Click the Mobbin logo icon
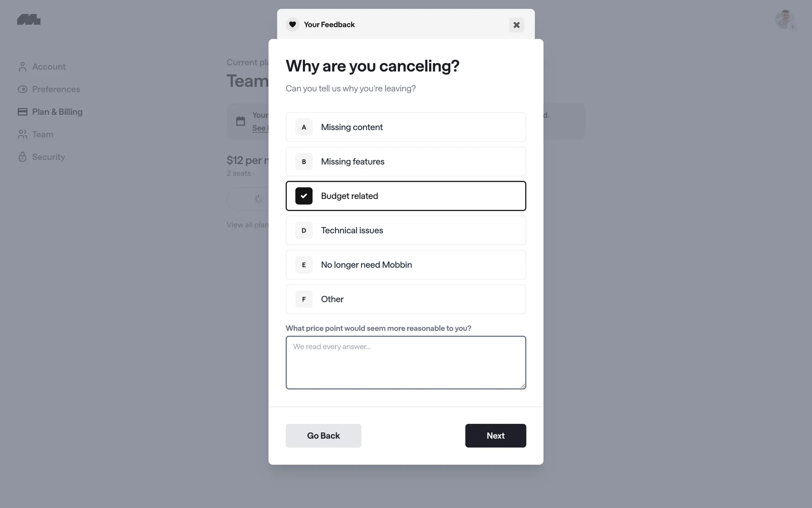This screenshot has height=508, width=812. (x=29, y=19)
